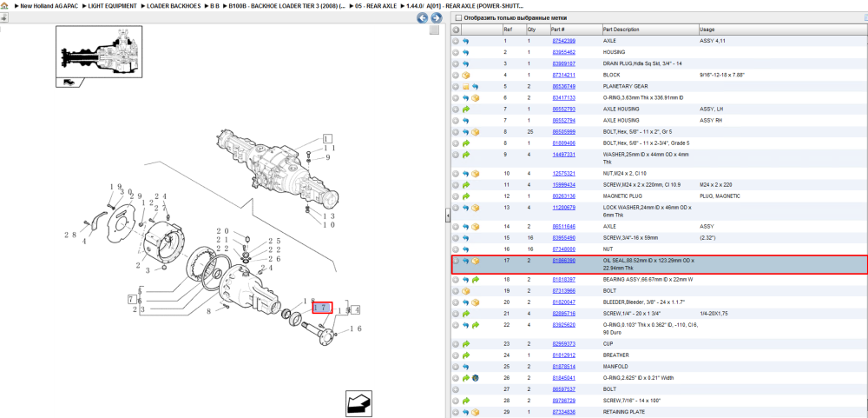Viewport: 868px width, 418px height.
Task: Click box icon for O-RING 83417133
Action: 475,97
